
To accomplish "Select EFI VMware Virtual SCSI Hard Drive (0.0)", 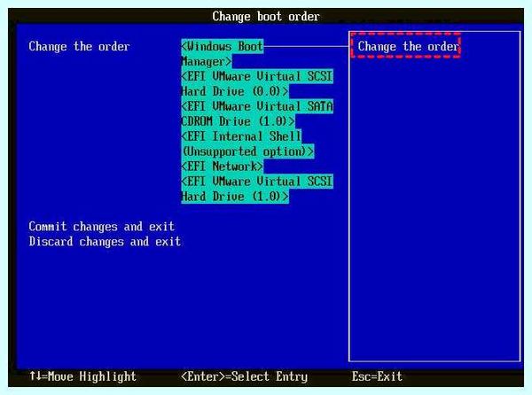I will (257, 83).
